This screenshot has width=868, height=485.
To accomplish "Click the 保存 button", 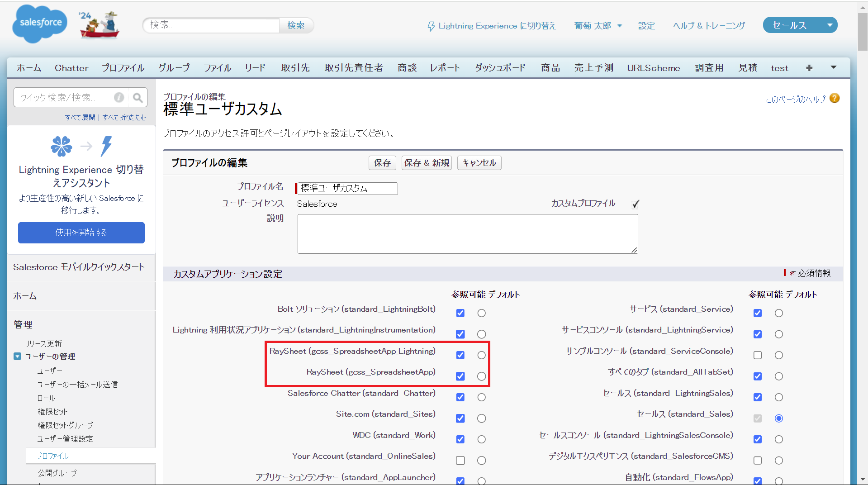I will pyautogui.click(x=382, y=163).
